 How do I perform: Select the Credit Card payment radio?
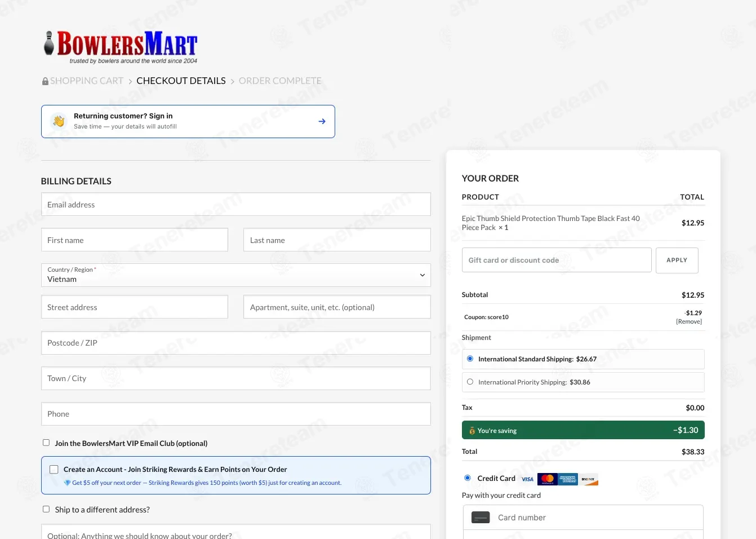point(467,478)
